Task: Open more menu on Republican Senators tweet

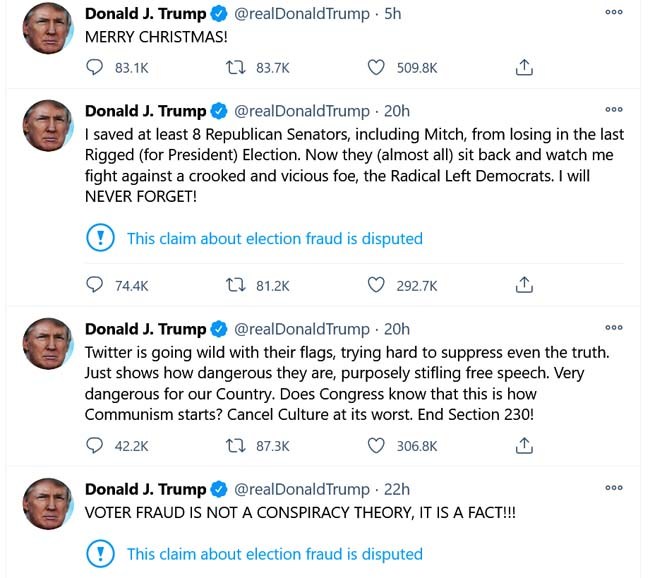Action: point(614,109)
